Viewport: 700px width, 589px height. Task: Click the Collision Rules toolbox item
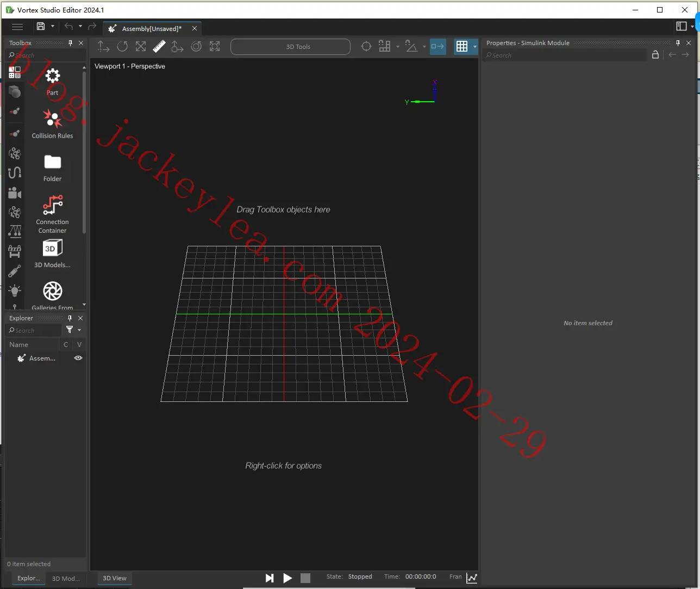(x=52, y=123)
